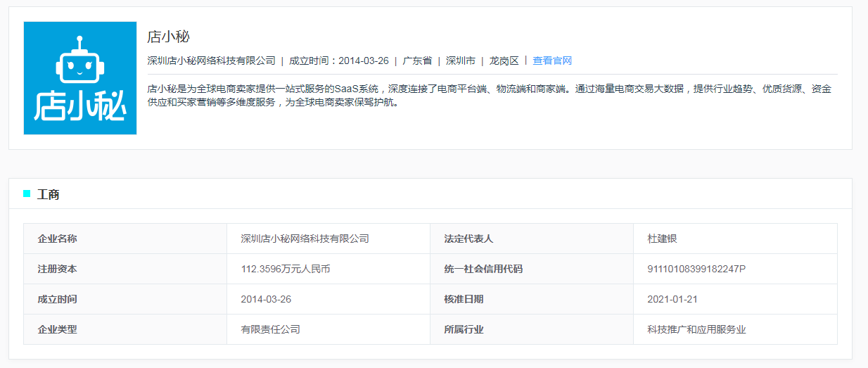The image size is (868, 368).
Task: Click the 统一社会信用代码 label cell
Action: (x=532, y=269)
